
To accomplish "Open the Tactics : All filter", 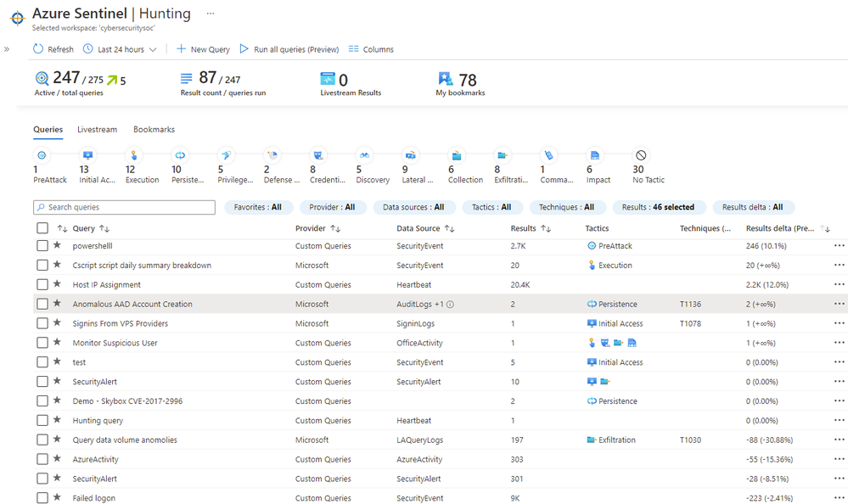I will 491,207.
